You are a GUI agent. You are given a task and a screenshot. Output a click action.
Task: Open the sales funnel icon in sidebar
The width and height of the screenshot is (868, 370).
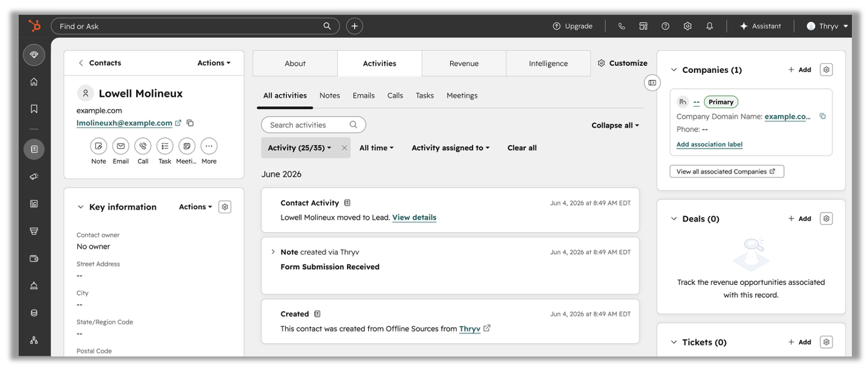pos(34,231)
